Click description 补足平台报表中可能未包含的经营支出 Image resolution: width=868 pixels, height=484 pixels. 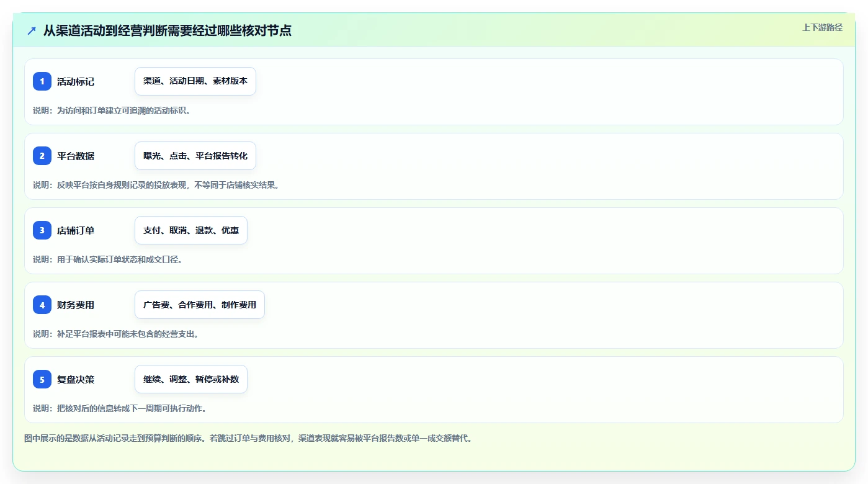tap(116, 334)
